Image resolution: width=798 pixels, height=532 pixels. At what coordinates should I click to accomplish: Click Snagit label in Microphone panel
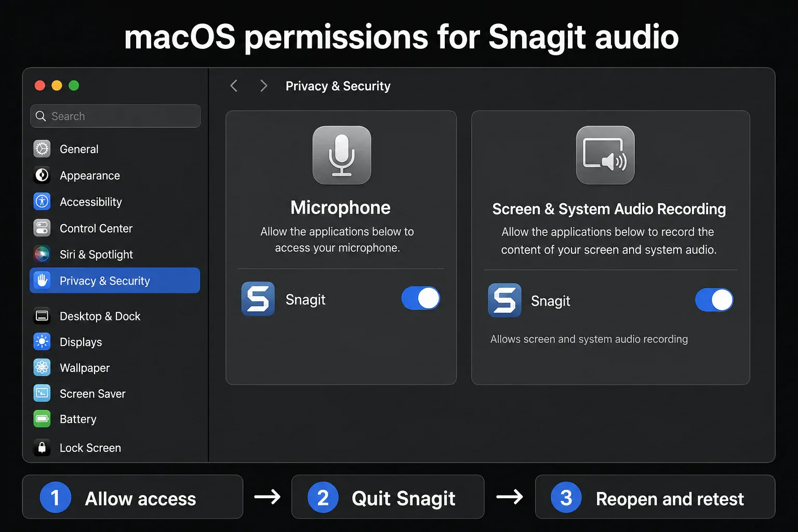tap(305, 299)
